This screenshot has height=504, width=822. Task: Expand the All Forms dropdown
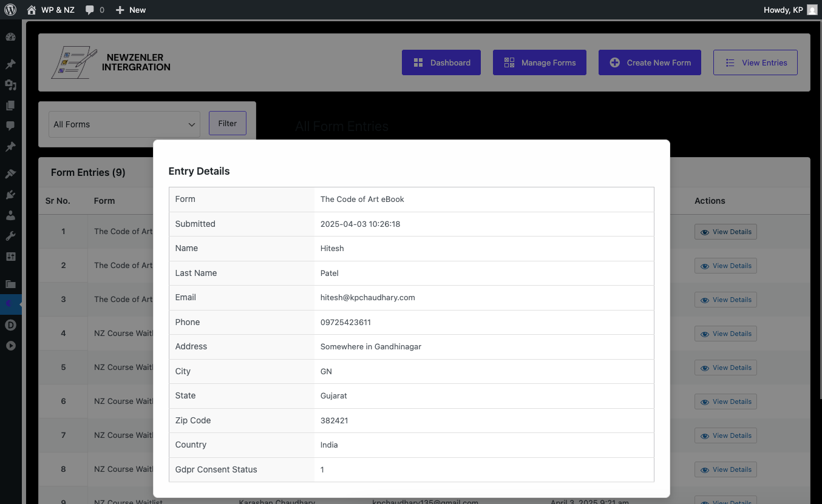pyautogui.click(x=124, y=124)
